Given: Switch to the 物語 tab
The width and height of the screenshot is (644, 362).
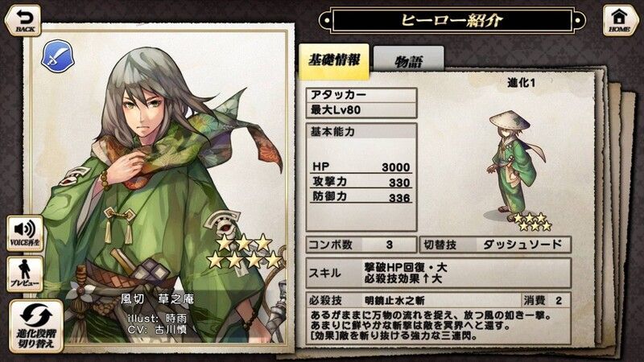Looking at the screenshot, I should pos(409,61).
